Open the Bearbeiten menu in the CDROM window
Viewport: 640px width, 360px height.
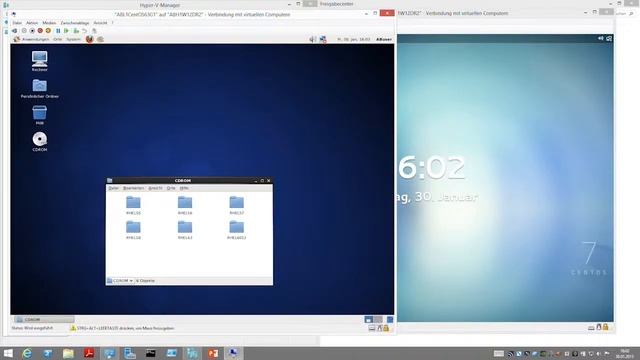pyautogui.click(x=133, y=188)
